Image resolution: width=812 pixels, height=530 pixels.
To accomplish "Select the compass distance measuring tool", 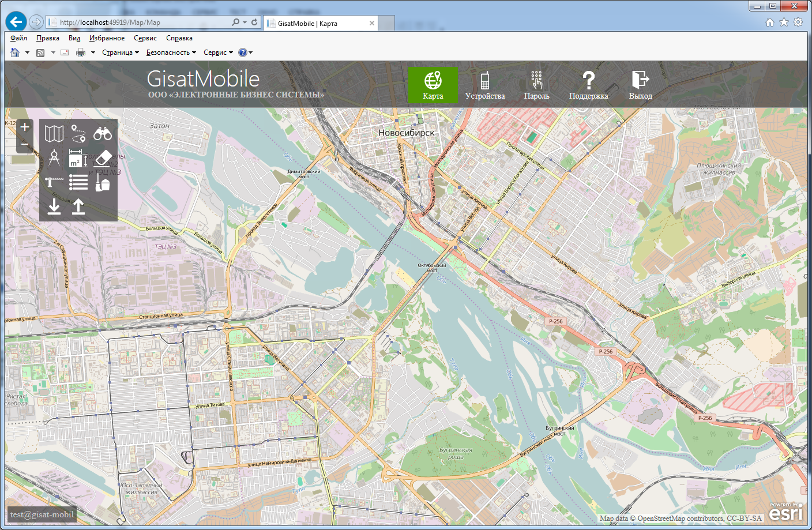I will tap(54, 158).
